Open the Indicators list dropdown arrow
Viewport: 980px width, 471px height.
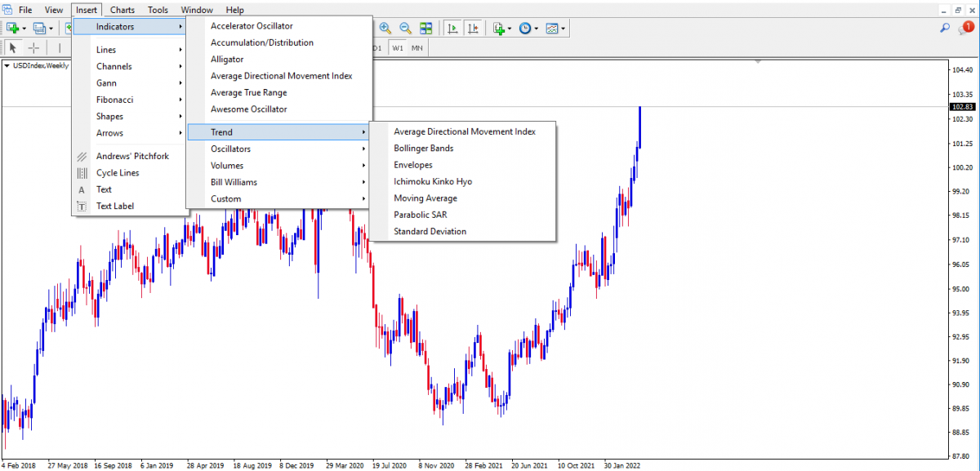[x=510, y=29]
